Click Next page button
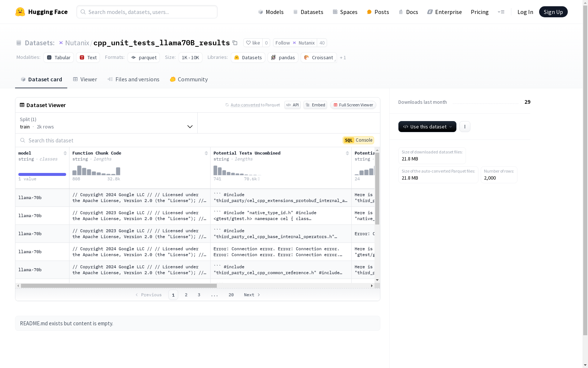Viewport: 588px width, 368px height. (252, 295)
